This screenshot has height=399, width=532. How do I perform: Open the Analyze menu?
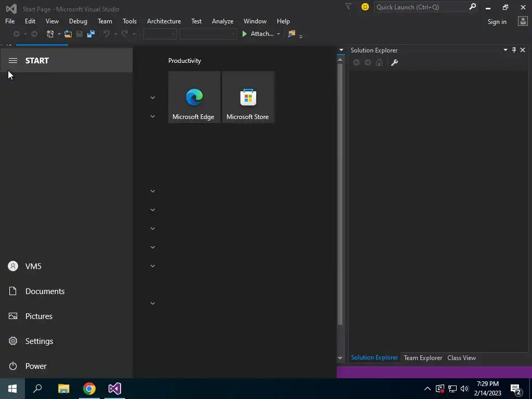tap(222, 21)
